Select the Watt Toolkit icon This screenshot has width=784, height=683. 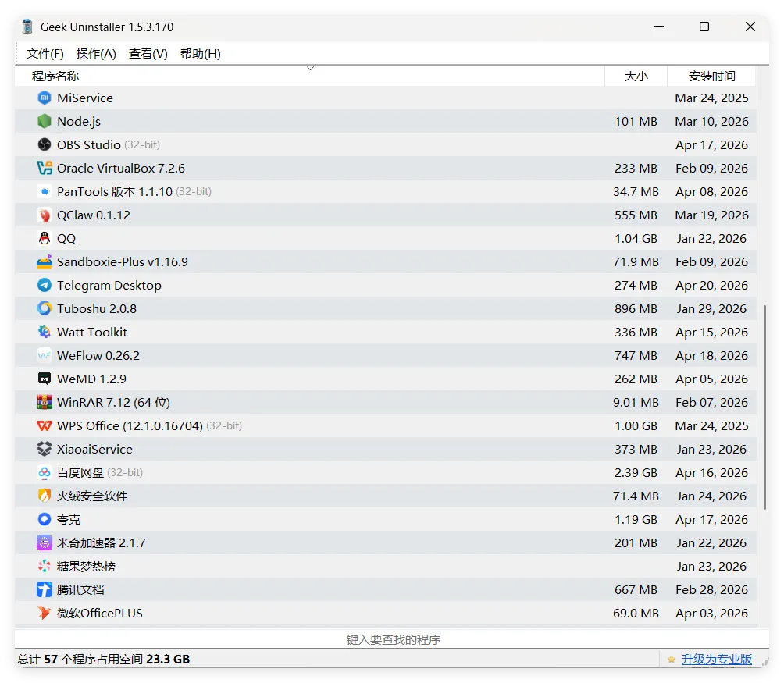click(45, 332)
